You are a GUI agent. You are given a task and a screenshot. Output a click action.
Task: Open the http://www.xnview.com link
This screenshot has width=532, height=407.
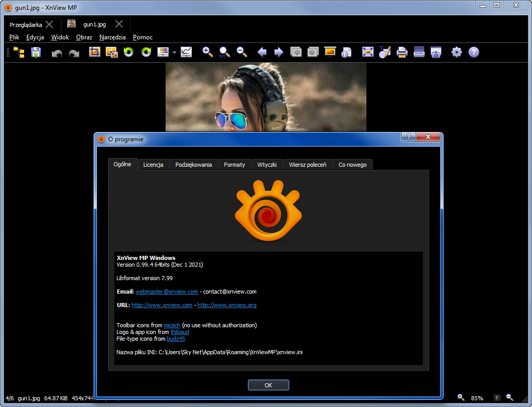click(x=162, y=305)
